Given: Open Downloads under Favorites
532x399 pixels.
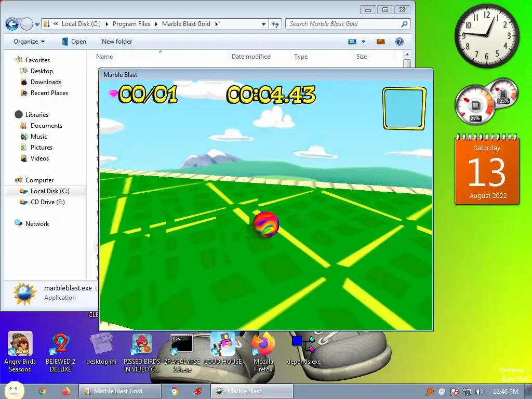Looking at the screenshot, I should (x=41, y=82).
